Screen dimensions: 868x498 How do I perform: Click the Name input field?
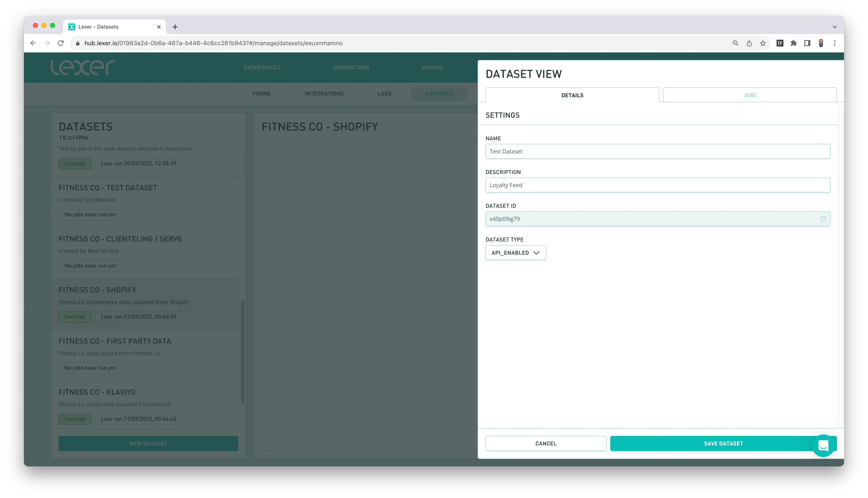(x=657, y=151)
